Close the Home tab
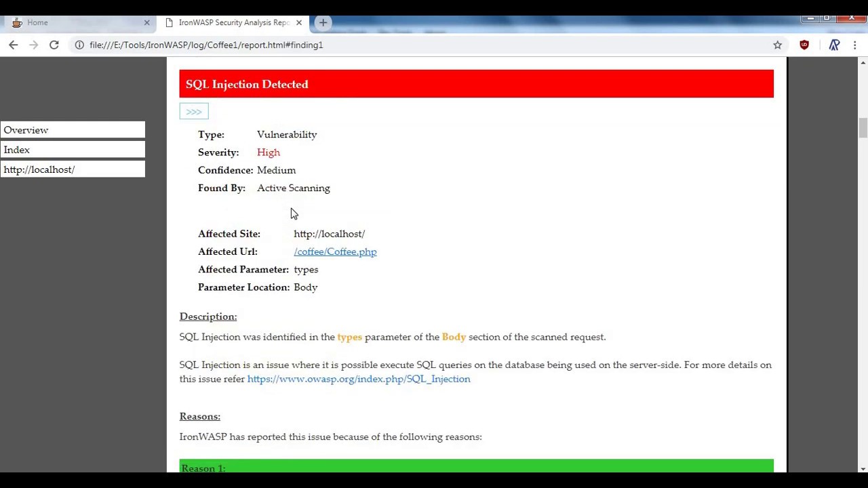The image size is (868, 488). (146, 22)
